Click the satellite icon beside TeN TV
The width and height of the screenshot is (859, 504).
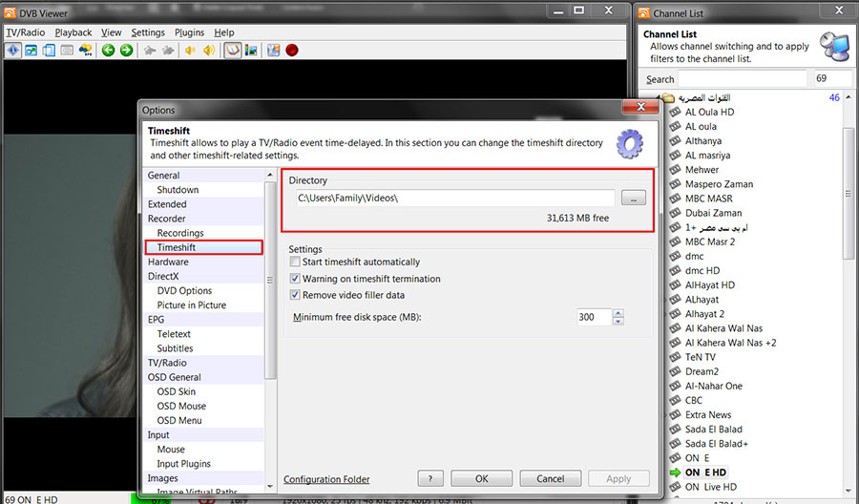click(x=675, y=357)
